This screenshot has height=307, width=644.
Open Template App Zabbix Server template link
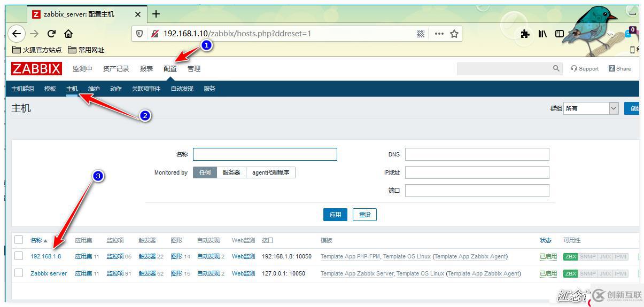pos(356,273)
